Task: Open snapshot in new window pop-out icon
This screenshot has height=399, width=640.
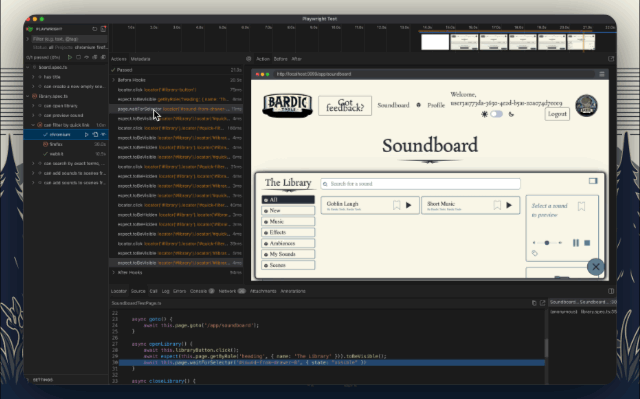Action: point(611,59)
